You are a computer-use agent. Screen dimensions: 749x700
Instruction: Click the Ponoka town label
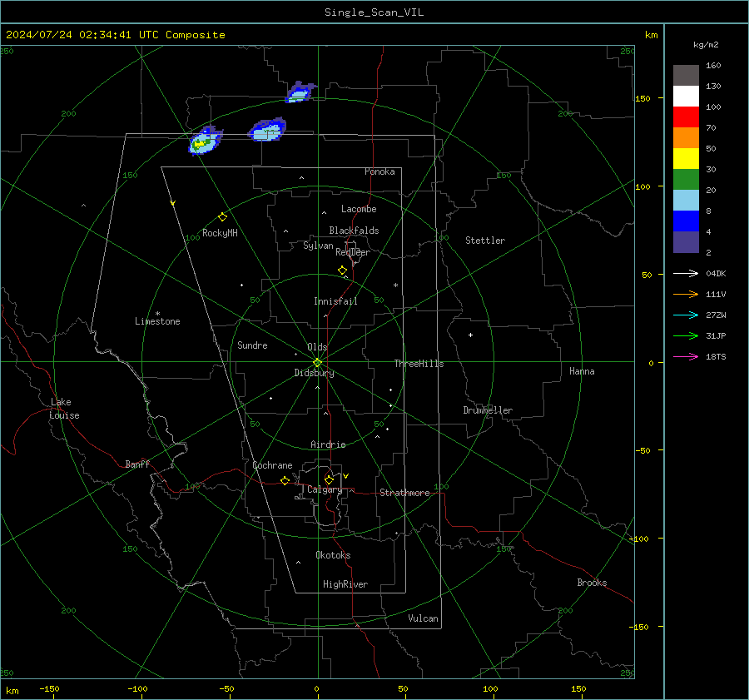click(379, 171)
